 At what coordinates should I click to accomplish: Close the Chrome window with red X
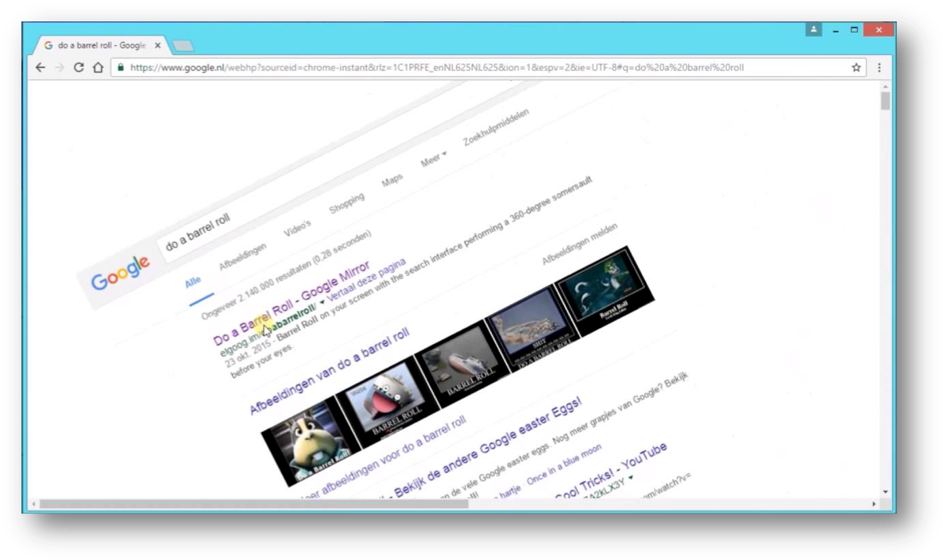[x=879, y=29]
